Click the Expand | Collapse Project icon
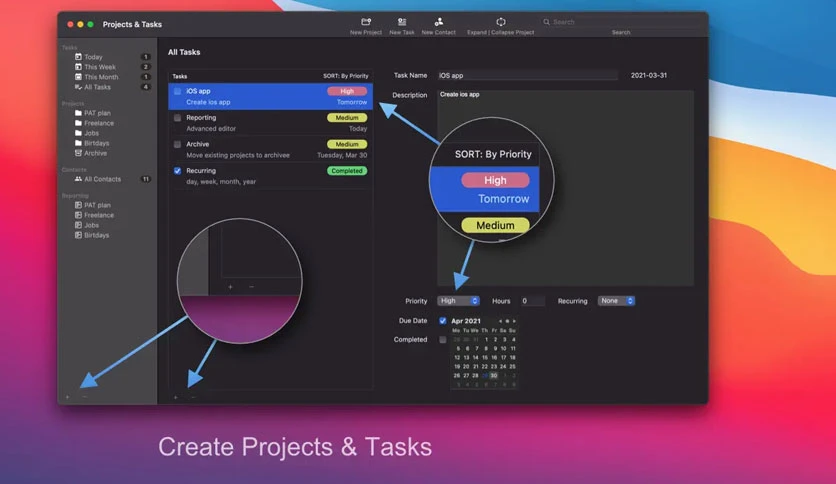 point(501,22)
